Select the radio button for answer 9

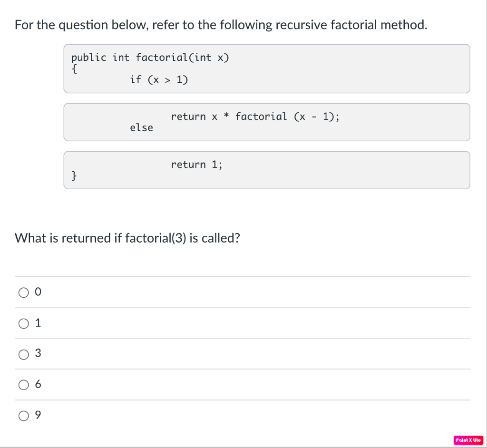coord(24,416)
